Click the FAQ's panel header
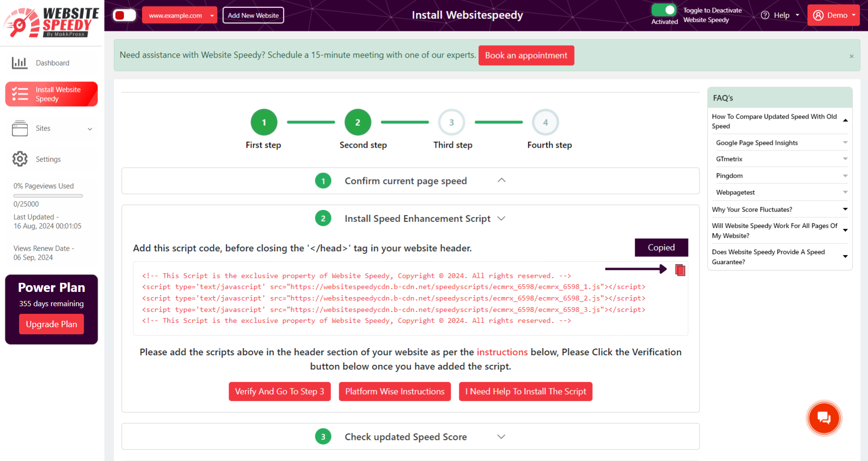868x461 pixels. pyautogui.click(x=780, y=98)
